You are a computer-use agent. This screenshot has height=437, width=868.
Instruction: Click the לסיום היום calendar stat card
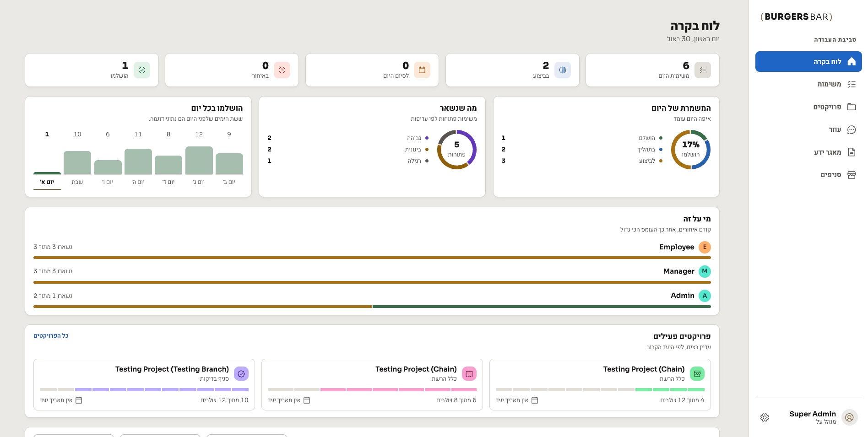(x=372, y=70)
